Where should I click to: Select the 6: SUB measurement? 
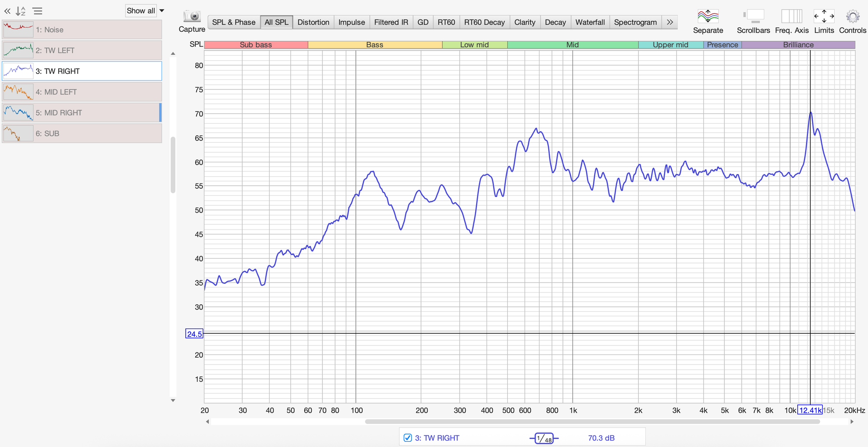coord(82,134)
